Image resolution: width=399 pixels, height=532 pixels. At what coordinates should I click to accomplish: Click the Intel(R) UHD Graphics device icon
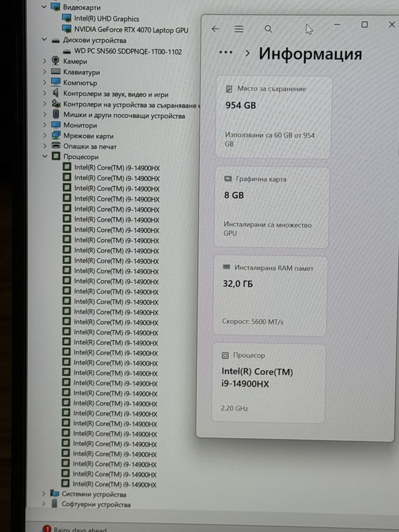point(67,18)
